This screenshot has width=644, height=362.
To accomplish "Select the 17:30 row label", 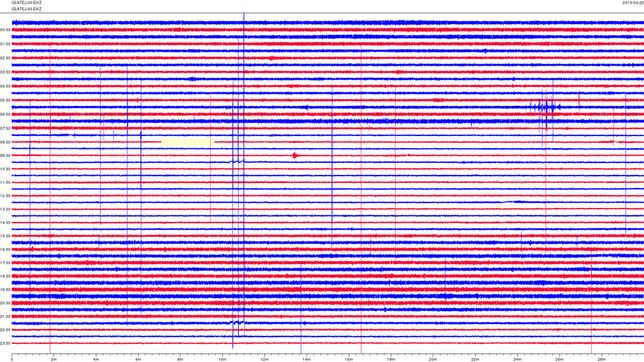I will pos(5,263).
